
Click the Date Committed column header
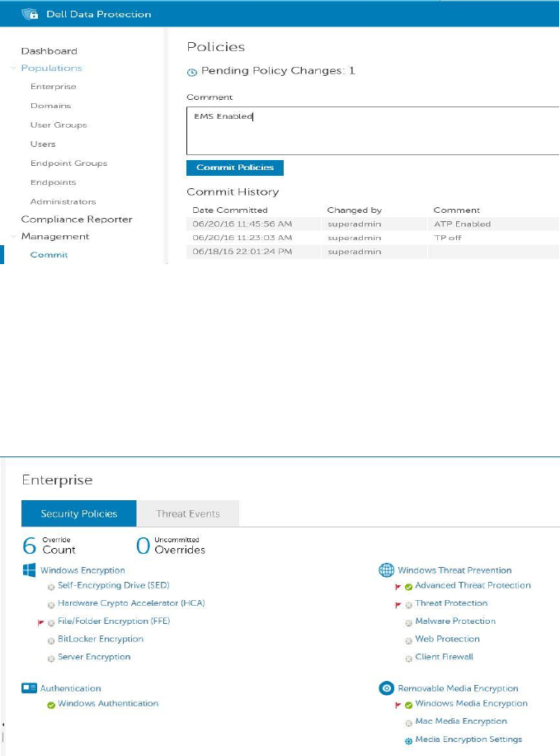pyautogui.click(x=230, y=210)
